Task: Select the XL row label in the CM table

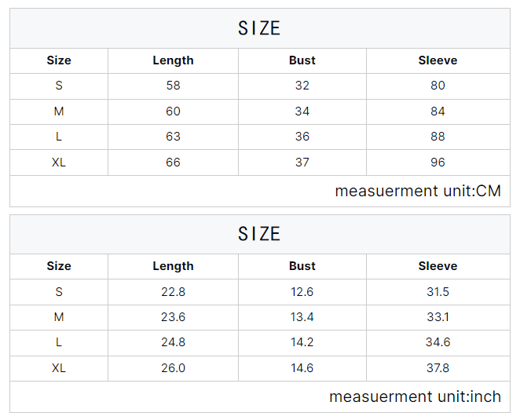Action: [x=59, y=163]
